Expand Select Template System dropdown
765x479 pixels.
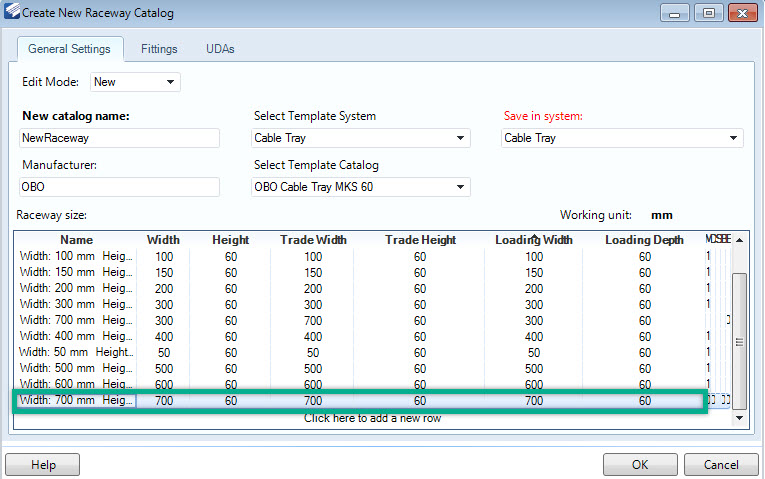[x=361, y=138]
